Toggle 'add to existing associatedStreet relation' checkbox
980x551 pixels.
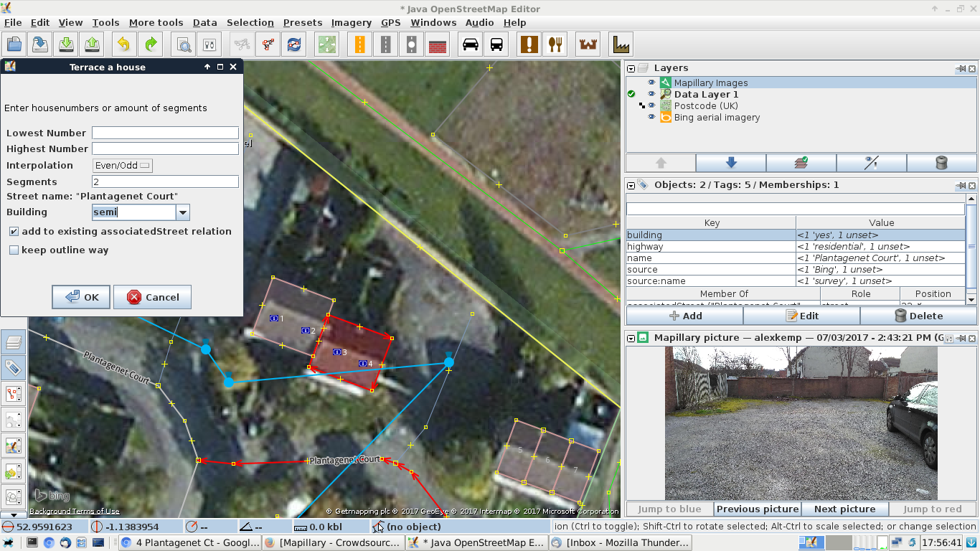pos(14,232)
